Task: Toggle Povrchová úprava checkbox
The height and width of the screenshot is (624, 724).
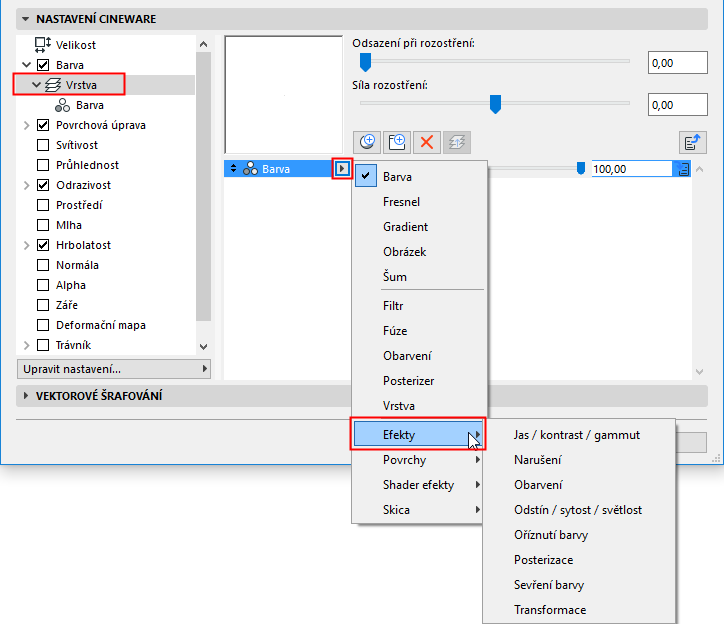Action: pos(43,125)
